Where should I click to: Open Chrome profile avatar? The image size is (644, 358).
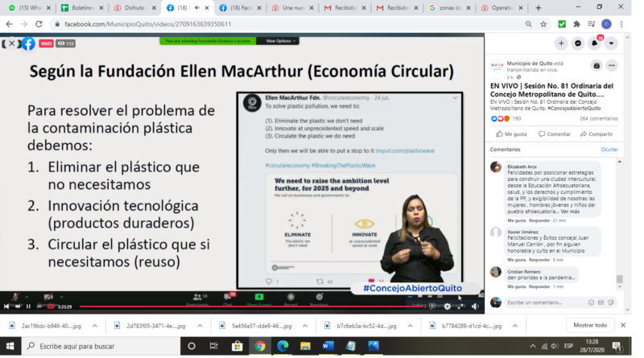[606, 24]
